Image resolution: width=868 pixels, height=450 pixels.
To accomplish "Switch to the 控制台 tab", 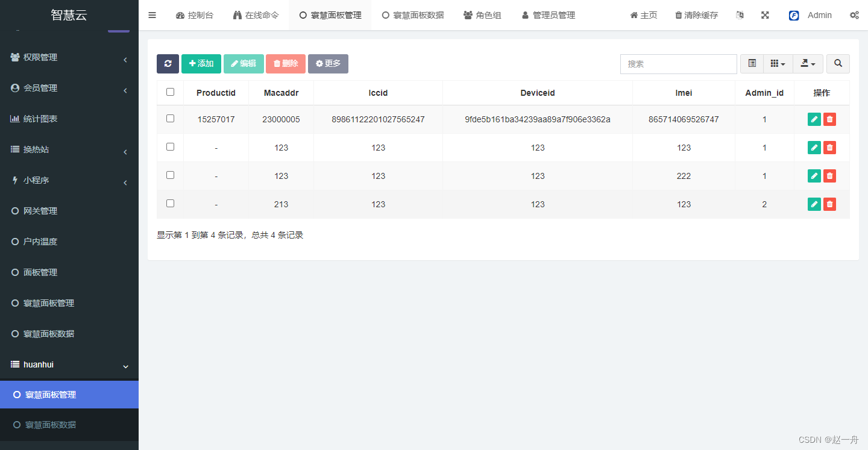I will click(x=195, y=15).
